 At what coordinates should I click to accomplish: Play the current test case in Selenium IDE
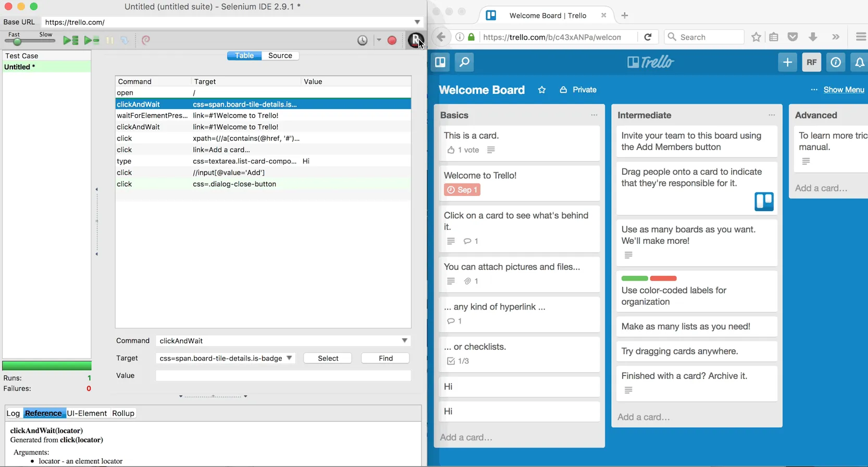92,40
